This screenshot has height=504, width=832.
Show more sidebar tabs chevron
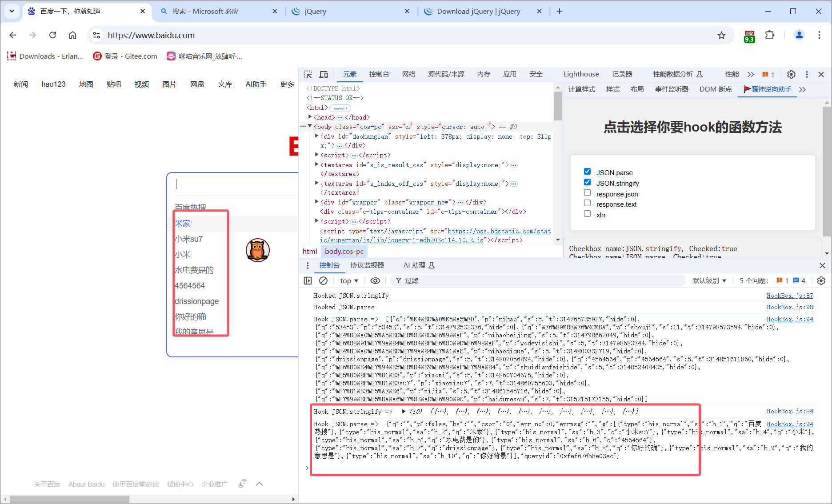point(802,89)
